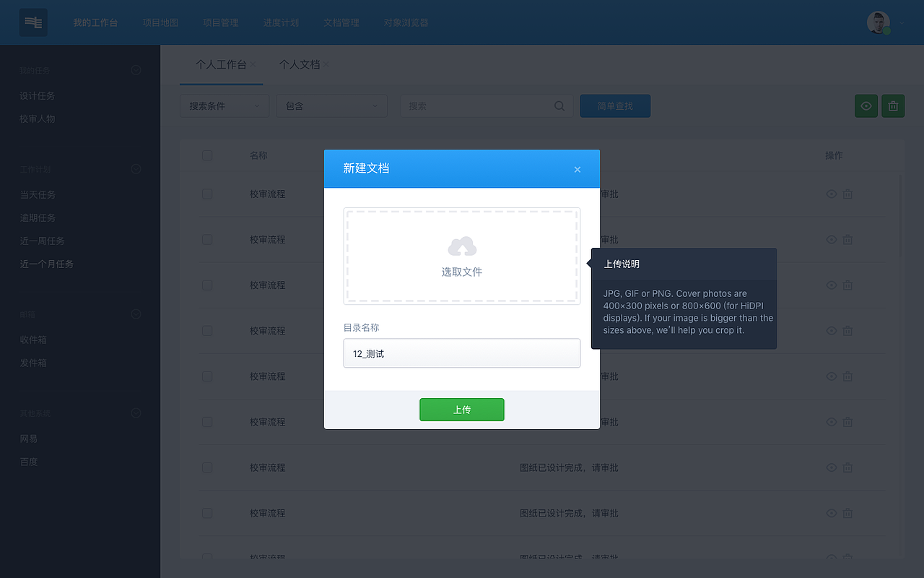Toggle eye icon in eighth 校审流程 row
The width and height of the screenshot is (924, 578).
[x=832, y=513]
